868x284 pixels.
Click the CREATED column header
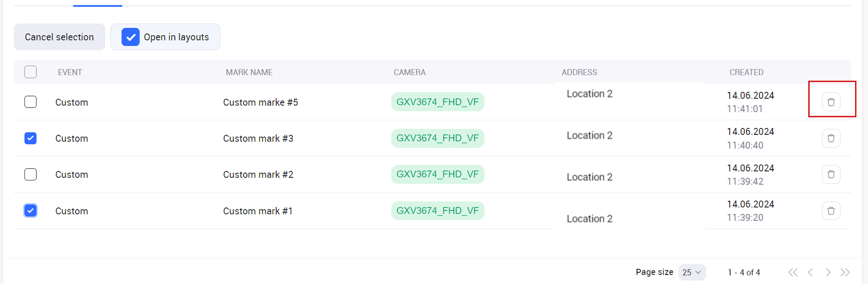click(x=746, y=72)
